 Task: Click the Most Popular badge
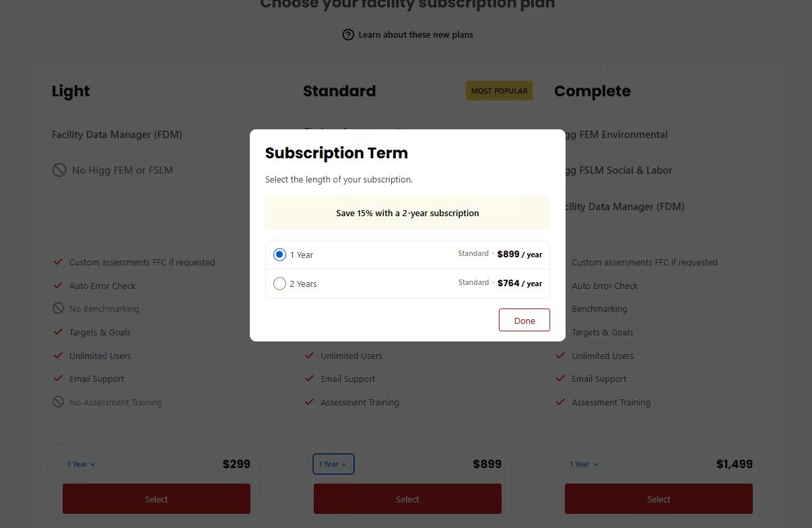pos(499,91)
